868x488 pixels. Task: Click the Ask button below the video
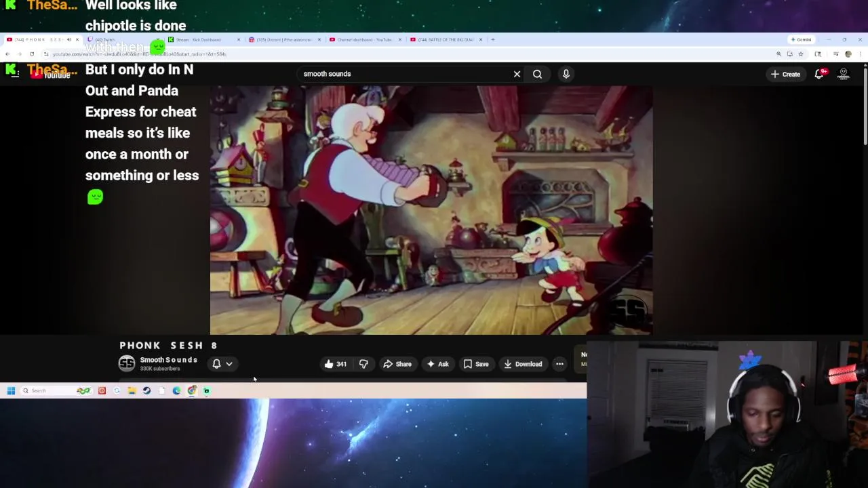click(437, 364)
